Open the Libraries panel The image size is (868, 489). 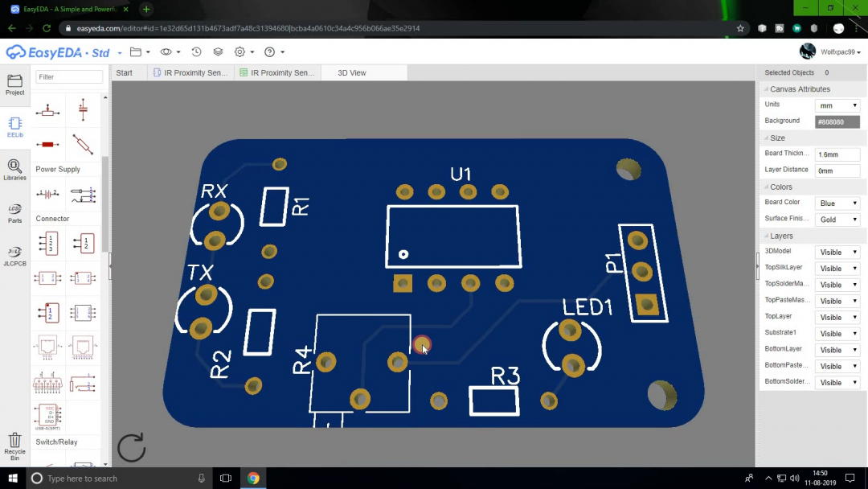14,171
